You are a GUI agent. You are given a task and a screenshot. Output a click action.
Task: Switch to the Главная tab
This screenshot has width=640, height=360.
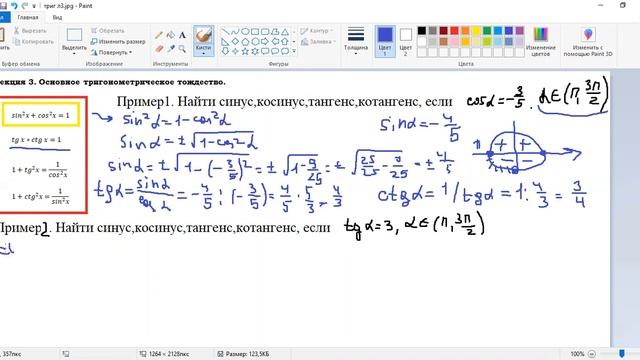click(28, 18)
